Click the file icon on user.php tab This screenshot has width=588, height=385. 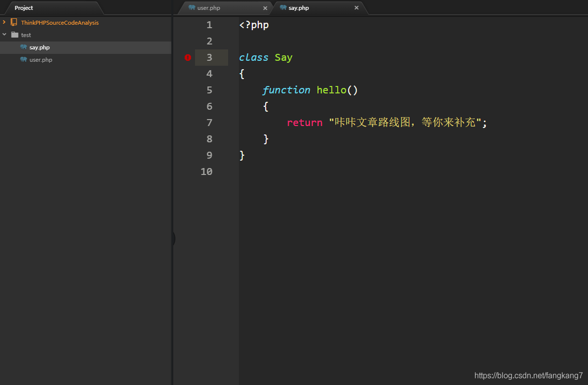point(192,8)
